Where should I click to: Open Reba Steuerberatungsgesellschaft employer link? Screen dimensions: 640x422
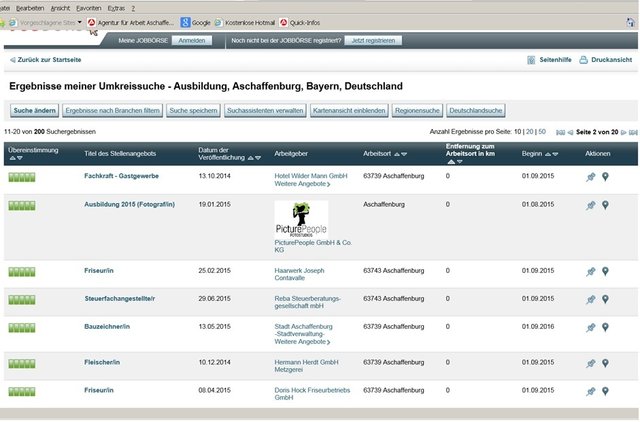(x=307, y=302)
